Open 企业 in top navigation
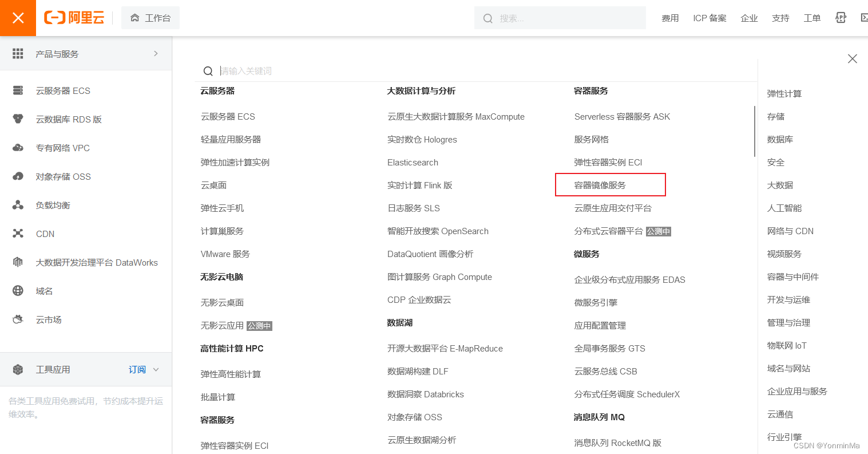 click(749, 18)
